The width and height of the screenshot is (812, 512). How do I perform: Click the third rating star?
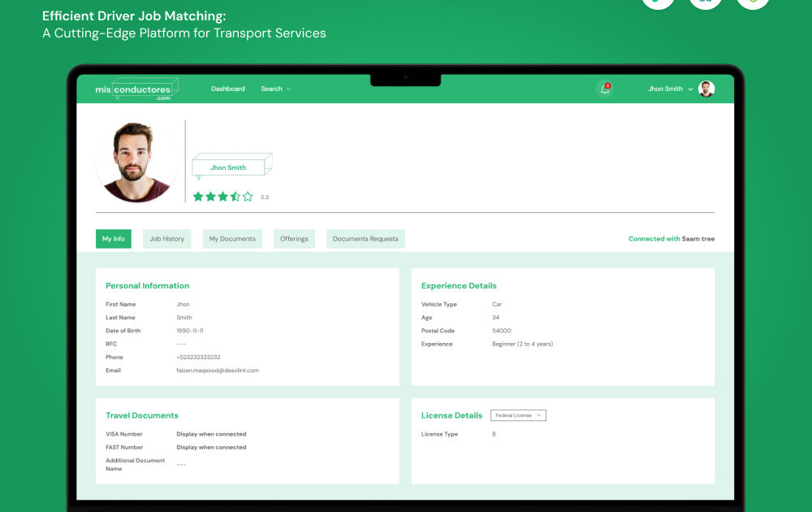[x=222, y=197]
